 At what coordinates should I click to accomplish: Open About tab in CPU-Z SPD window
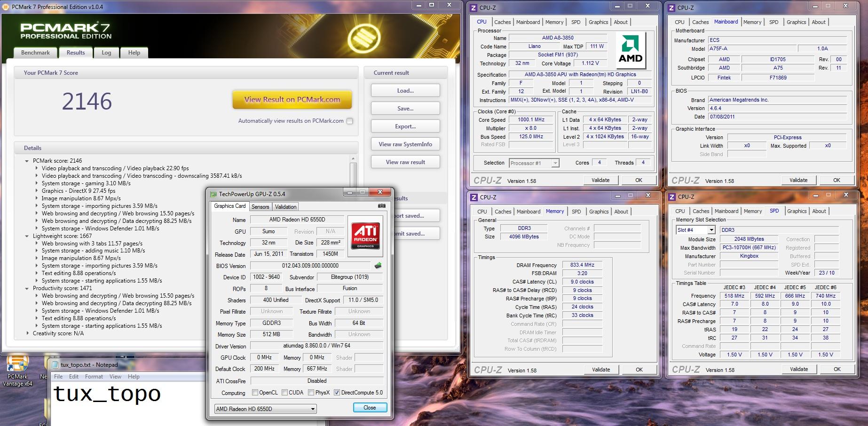pos(819,211)
